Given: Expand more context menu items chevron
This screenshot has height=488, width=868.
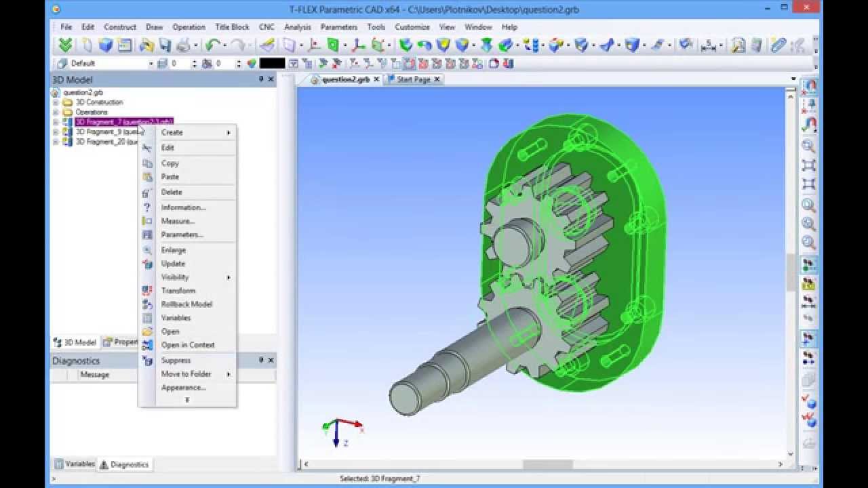Looking at the screenshot, I should [x=187, y=400].
